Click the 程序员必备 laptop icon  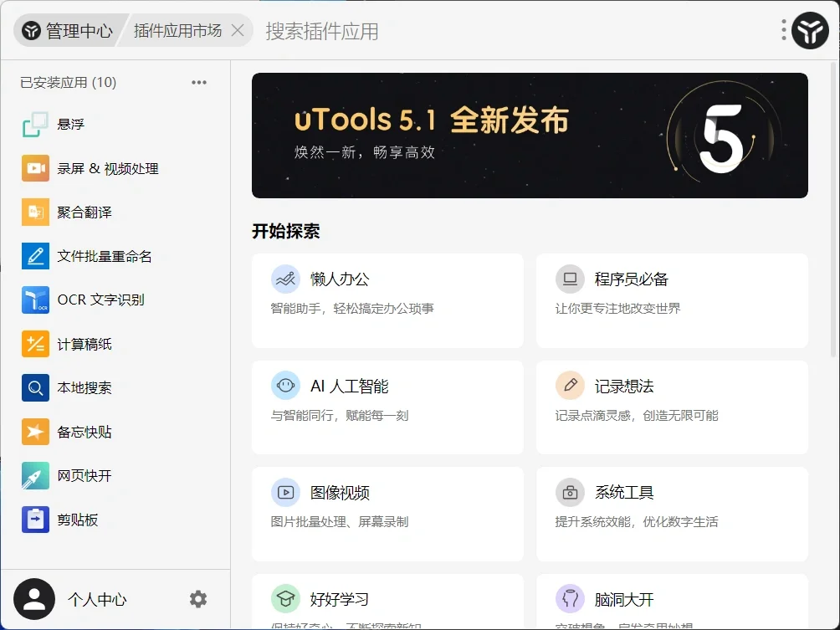570,279
